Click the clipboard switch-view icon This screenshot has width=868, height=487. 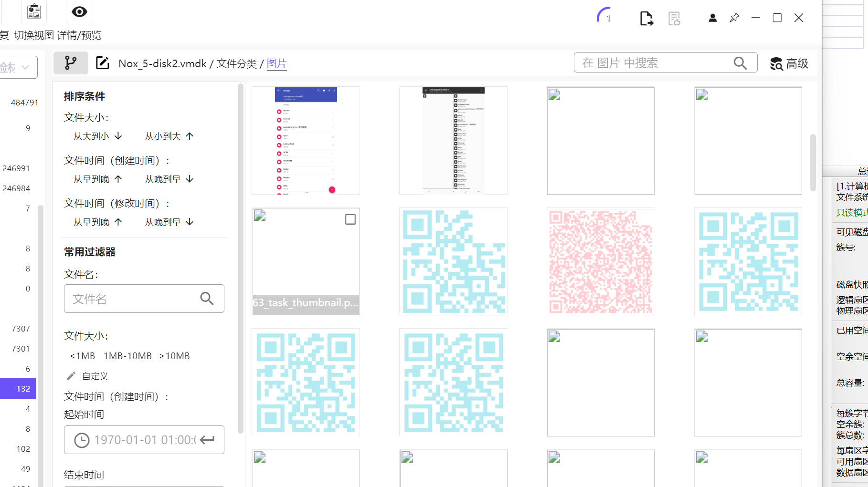coord(34,11)
